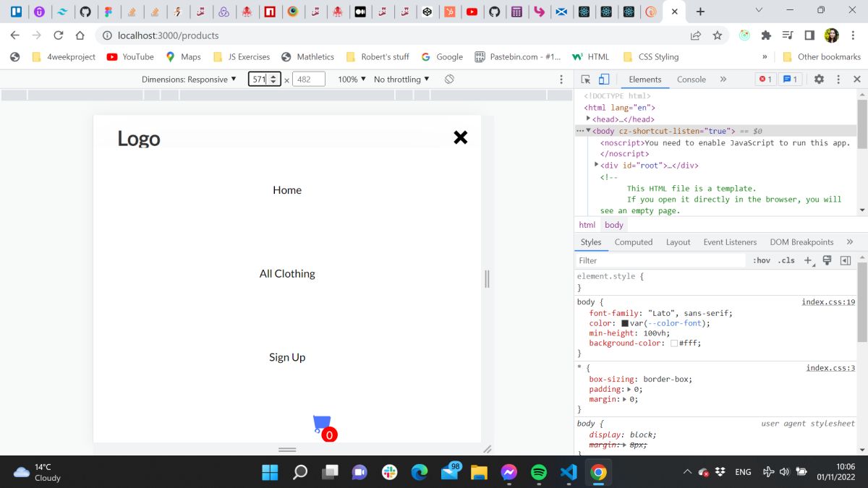Image resolution: width=868 pixels, height=488 pixels.
Task: Open the Event Listeners tab
Action: point(730,242)
